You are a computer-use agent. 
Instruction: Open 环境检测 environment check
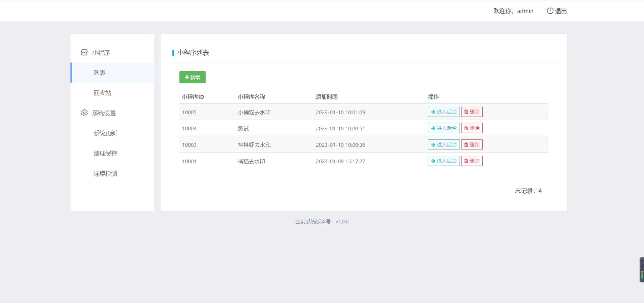coord(105,173)
